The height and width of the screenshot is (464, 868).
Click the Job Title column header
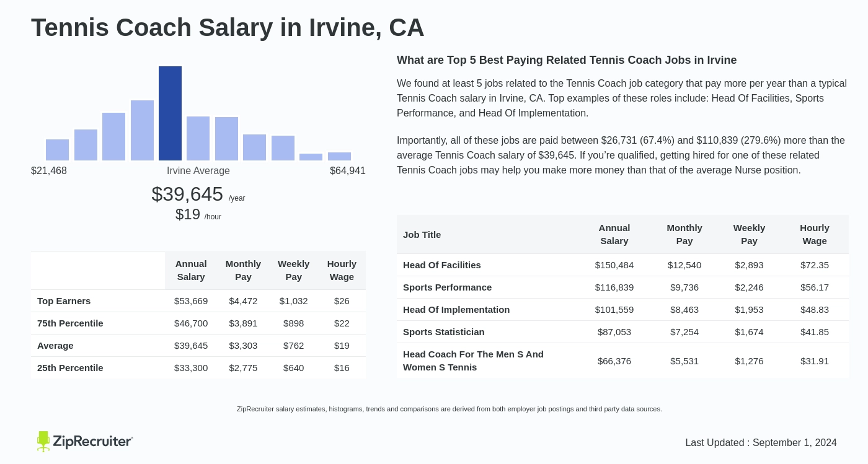pyautogui.click(x=422, y=235)
